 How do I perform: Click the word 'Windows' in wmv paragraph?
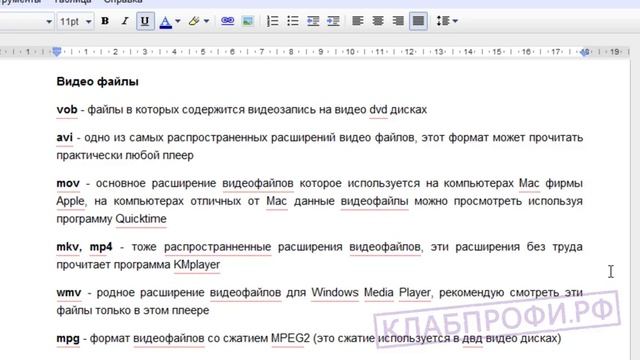click(x=335, y=293)
